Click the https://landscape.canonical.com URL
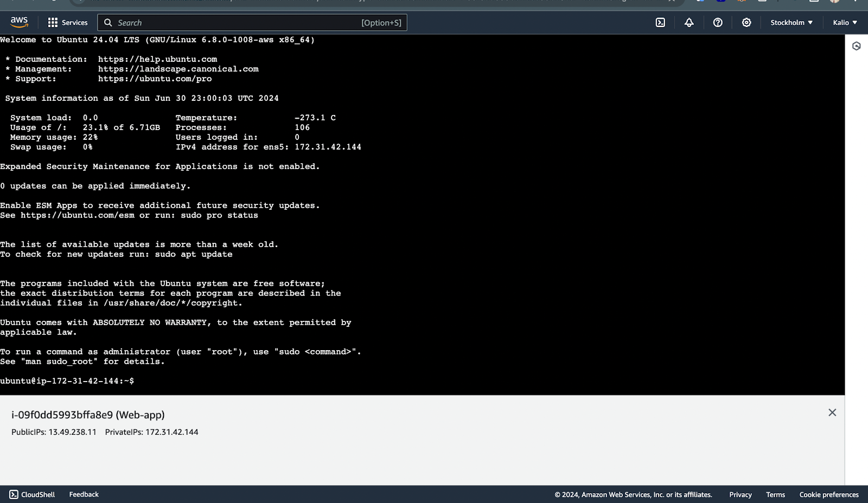Viewport: 868px width, 503px height. [x=178, y=69]
